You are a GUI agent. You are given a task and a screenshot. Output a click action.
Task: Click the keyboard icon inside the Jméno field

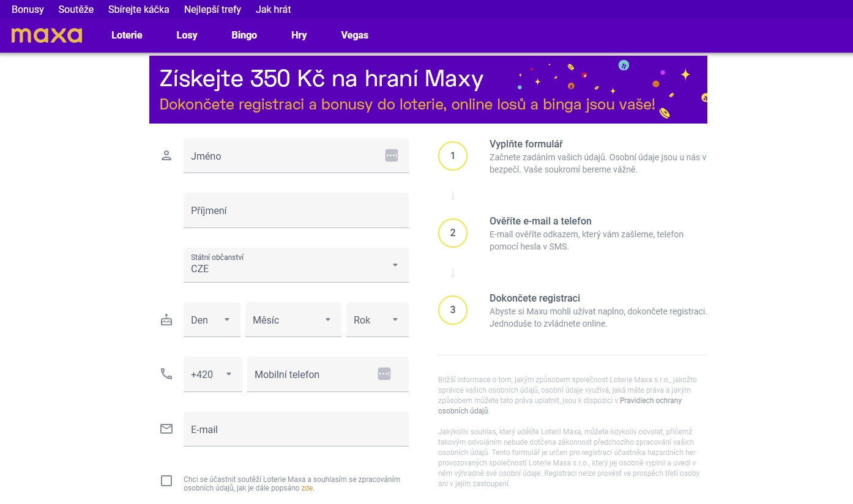(x=390, y=155)
